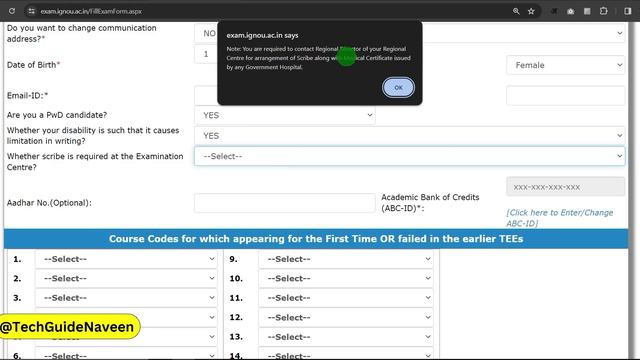Click the field right of Email-ID row

[565, 96]
